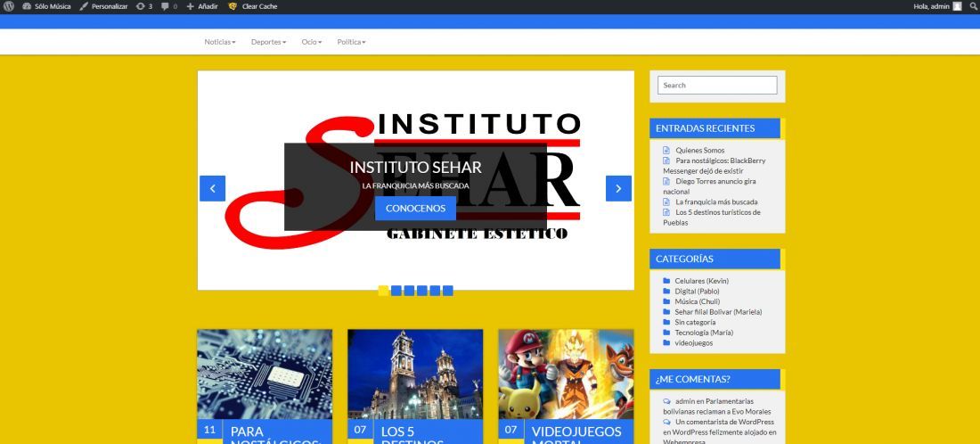This screenshot has width=980, height=444.
Task: Open the Sólo Música site dashboard
Action: click(x=47, y=6)
